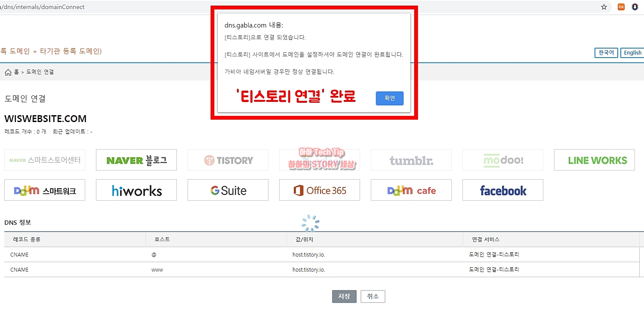Open the downloads extension icon

[635, 7]
